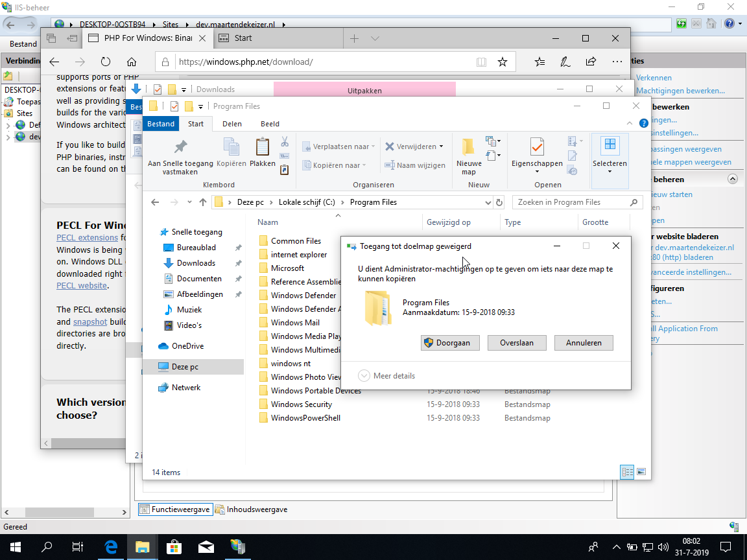Click Overslaan in the dialog
The width and height of the screenshot is (747, 560).
point(516,343)
